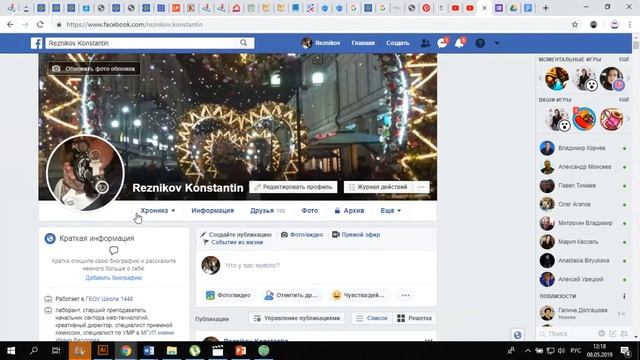Click Обновить фото обложки button
The height and width of the screenshot is (360, 640).
(x=94, y=69)
